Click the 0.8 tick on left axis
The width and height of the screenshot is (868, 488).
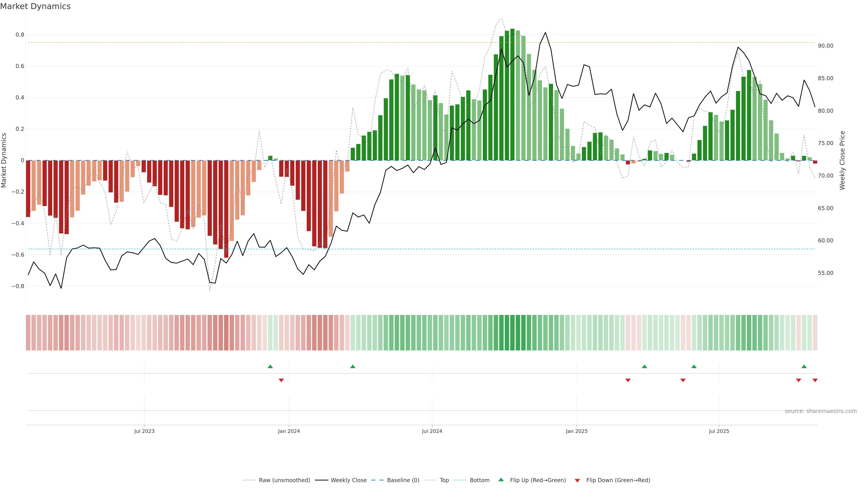click(x=20, y=35)
